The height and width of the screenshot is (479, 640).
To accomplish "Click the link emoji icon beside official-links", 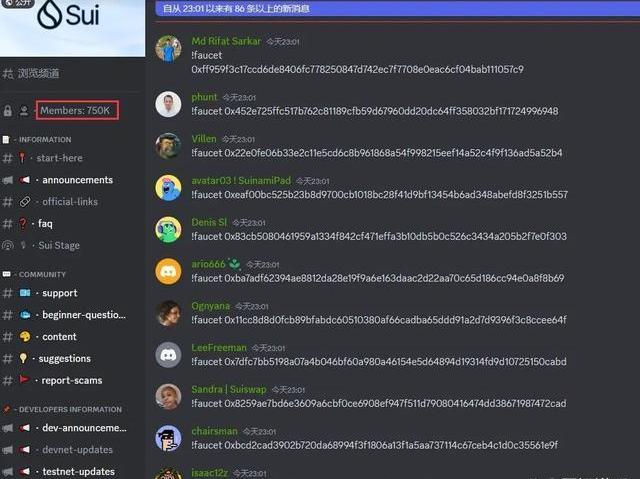I will tap(24, 202).
